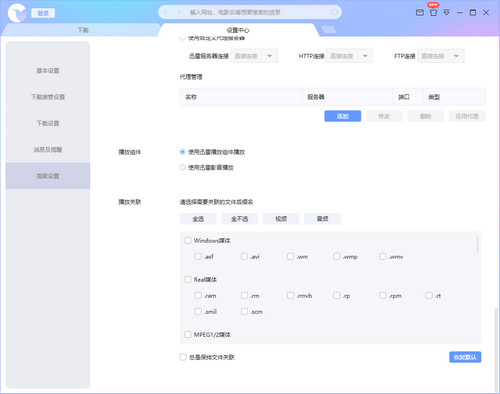Expand 迅雷服务器连接 dropdown
The image size is (500, 394).
pyautogui.click(x=254, y=56)
